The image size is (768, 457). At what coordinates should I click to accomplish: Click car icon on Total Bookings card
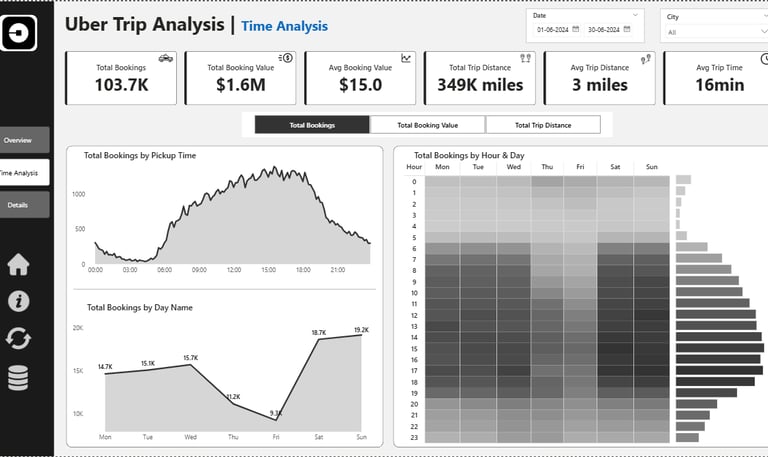click(166, 58)
